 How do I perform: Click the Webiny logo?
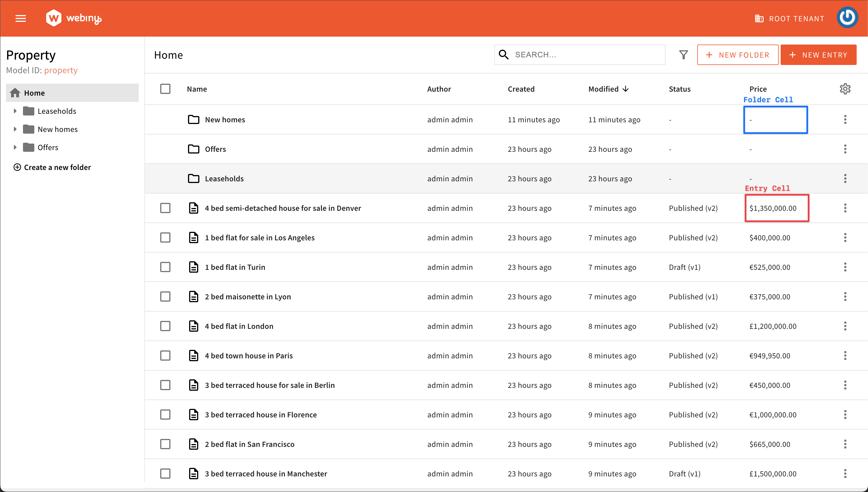coord(74,18)
